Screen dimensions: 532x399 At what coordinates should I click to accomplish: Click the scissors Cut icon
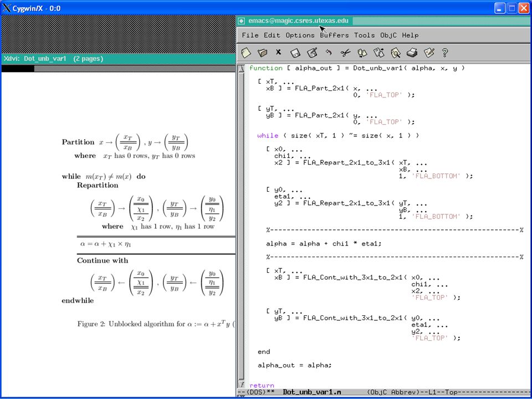345,53
